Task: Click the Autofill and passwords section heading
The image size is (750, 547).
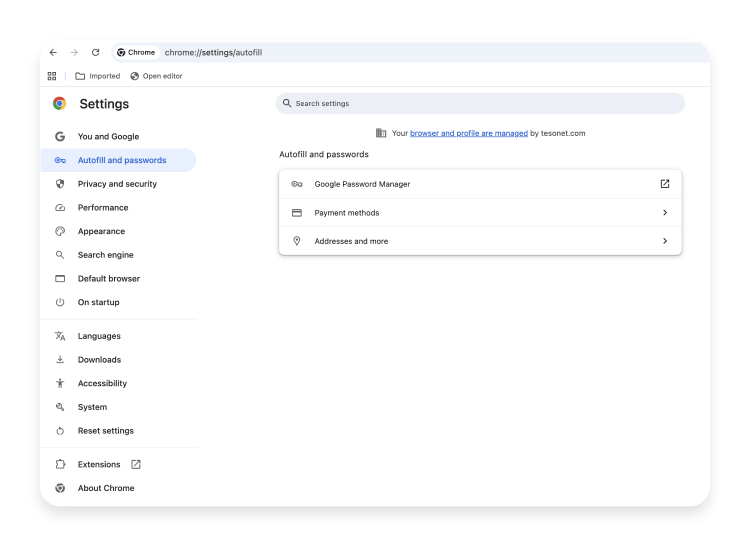Action: pos(324,154)
